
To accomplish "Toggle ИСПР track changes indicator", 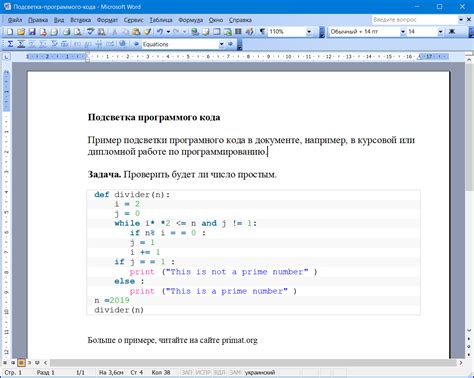I will [x=203, y=372].
